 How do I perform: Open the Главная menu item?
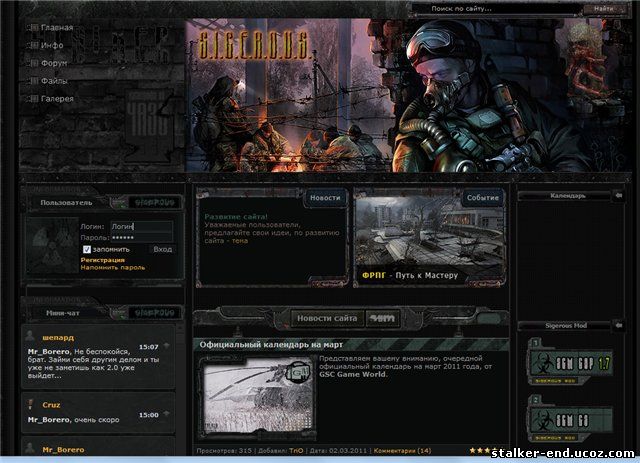57,28
